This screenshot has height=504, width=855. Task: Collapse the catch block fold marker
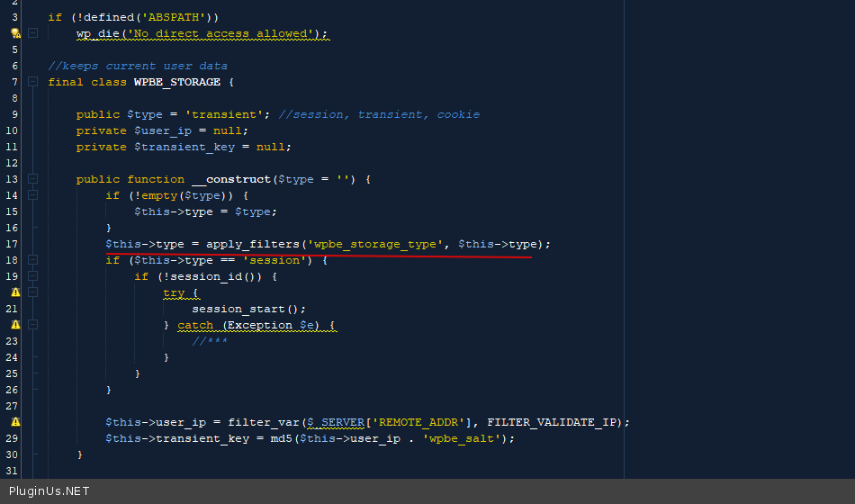point(32,325)
